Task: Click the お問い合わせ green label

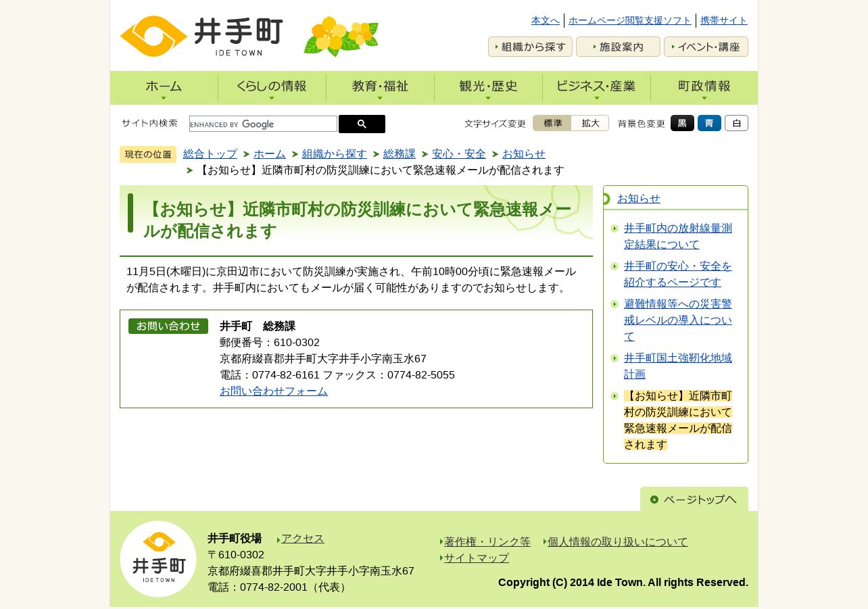Action: pos(168,326)
